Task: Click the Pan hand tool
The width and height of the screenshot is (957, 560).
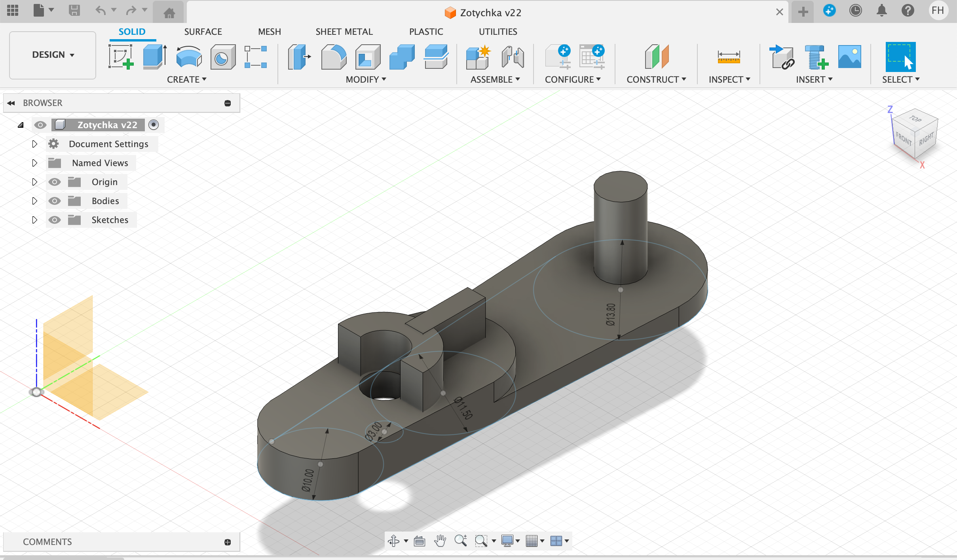Action: click(440, 541)
